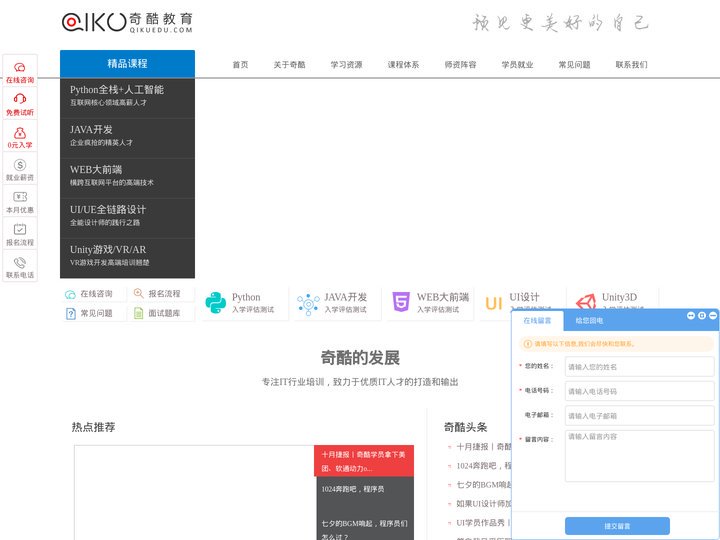
Task: Click the red Unity3D cube icon
Action: (x=585, y=301)
